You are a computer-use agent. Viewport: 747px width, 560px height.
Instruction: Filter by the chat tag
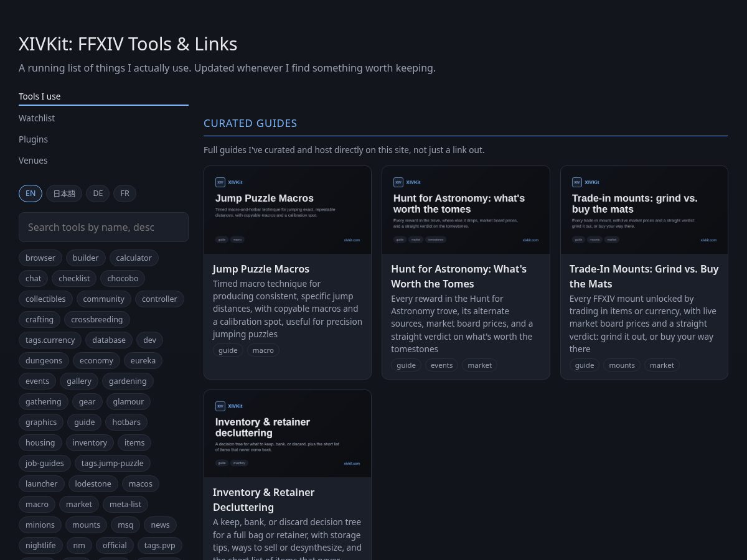[34, 278]
